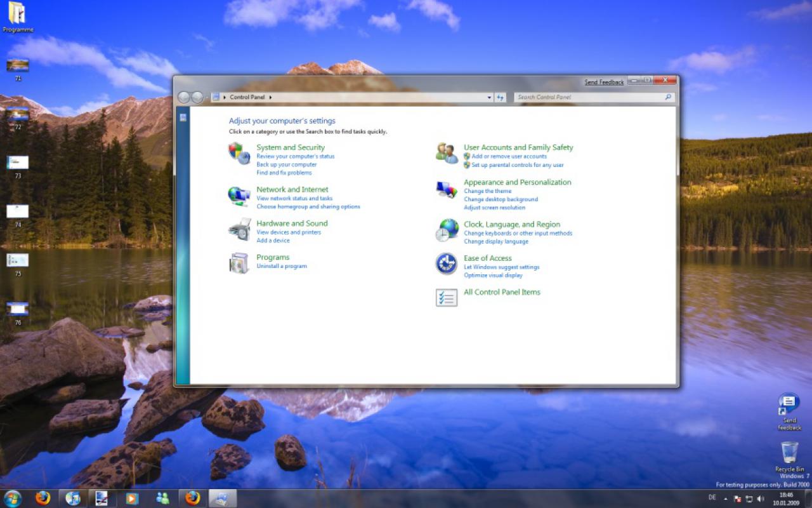The height and width of the screenshot is (508, 812).
Task: Open Network and Internet heading
Action: click(292, 189)
